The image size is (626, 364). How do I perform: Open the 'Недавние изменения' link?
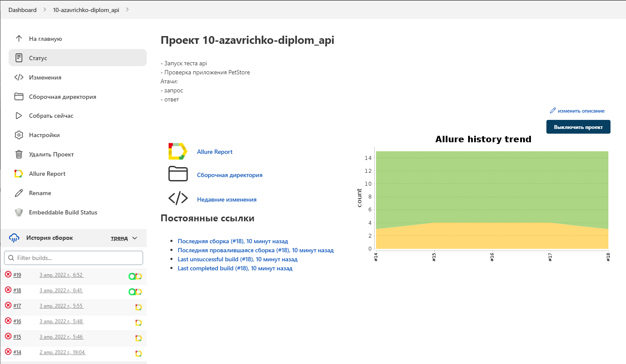pos(227,199)
